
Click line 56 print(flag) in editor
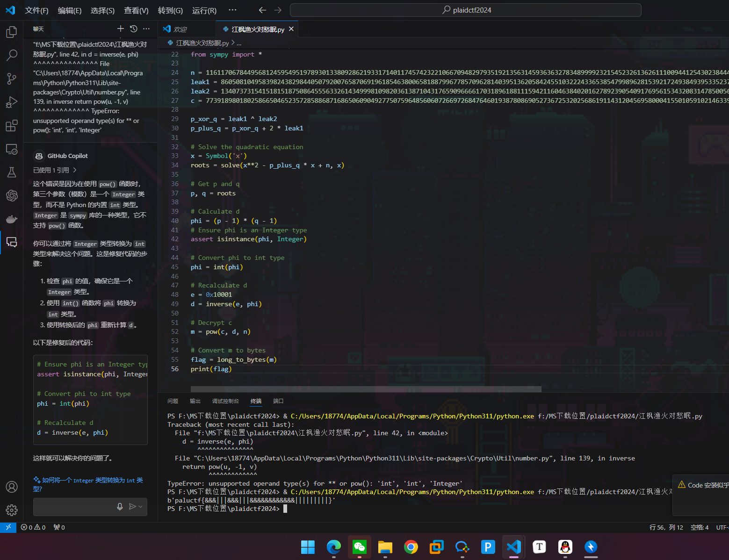(211, 369)
